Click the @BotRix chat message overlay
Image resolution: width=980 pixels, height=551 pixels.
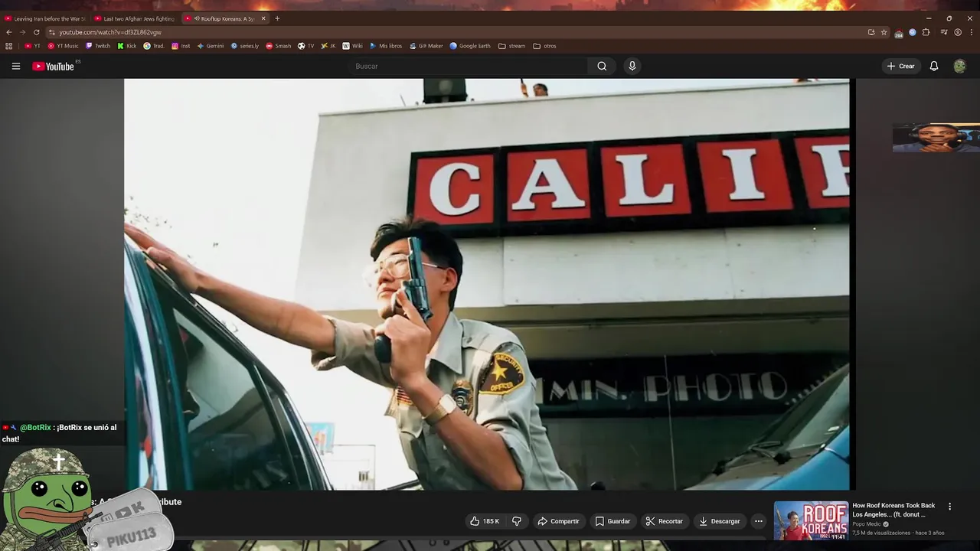coord(60,433)
